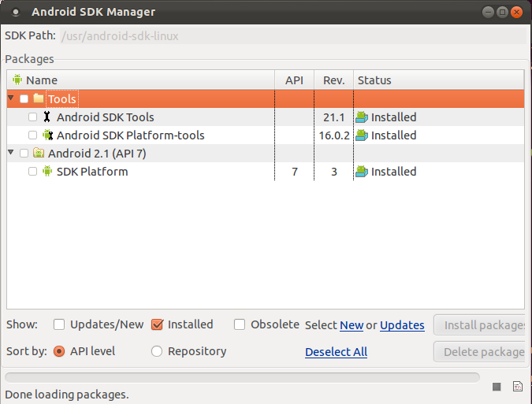The image size is (532, 404).
Task: Enable the Updates/New checkbox
Action: 58,324
